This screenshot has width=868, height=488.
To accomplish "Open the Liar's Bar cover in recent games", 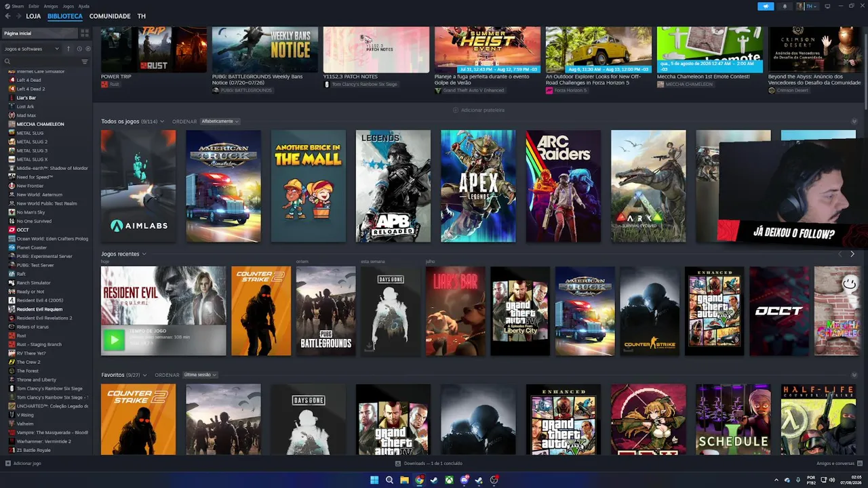I will 456,311.
